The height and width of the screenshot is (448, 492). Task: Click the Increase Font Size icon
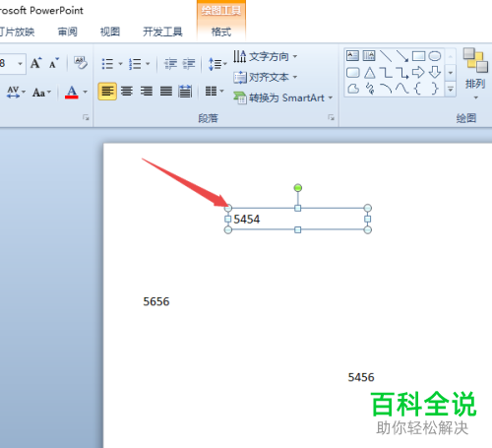[x=36, y=63]
